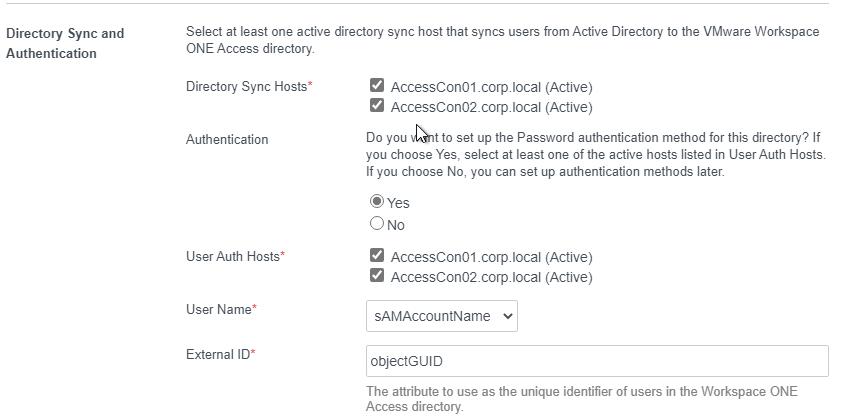This screenshot has width=842, height=419.
Task: Select the Yes authentication radio button
Action: [377, 201]
